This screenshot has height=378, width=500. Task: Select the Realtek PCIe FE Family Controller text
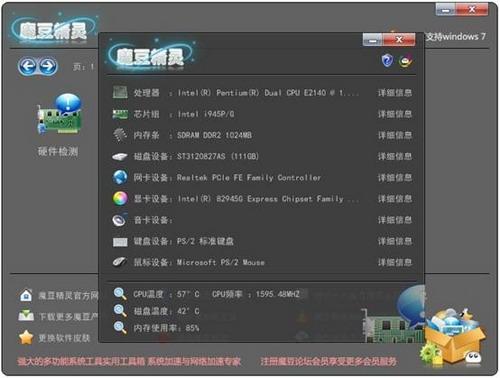(x=249, y=178)
